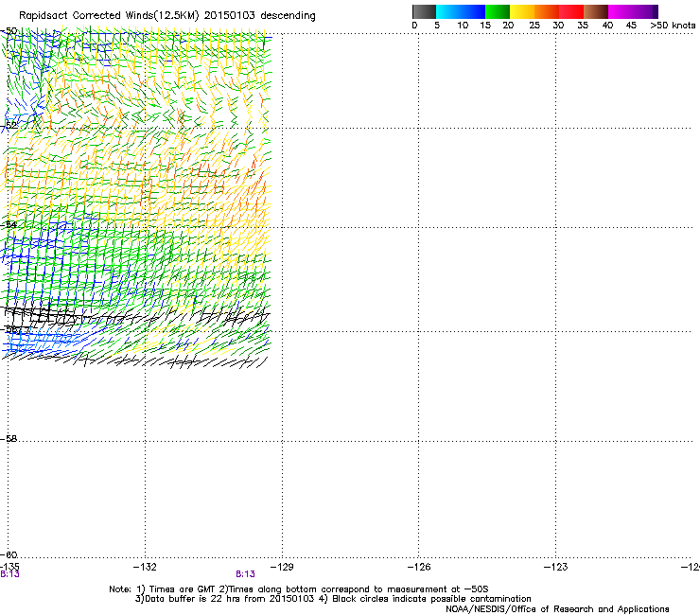Click the NOAA/NESDIS Office of Research credit
This screenshot has height=615, width=700.
point(557,609)
